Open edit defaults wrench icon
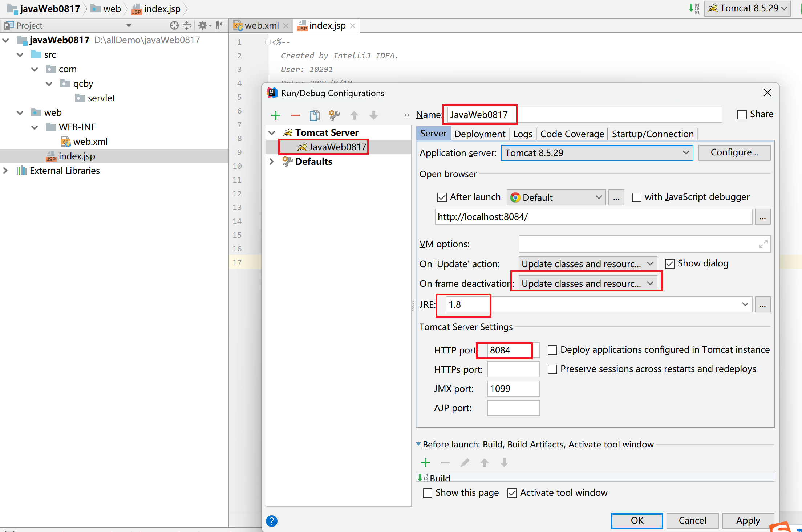The image size is (802, 532). point(334,115)
